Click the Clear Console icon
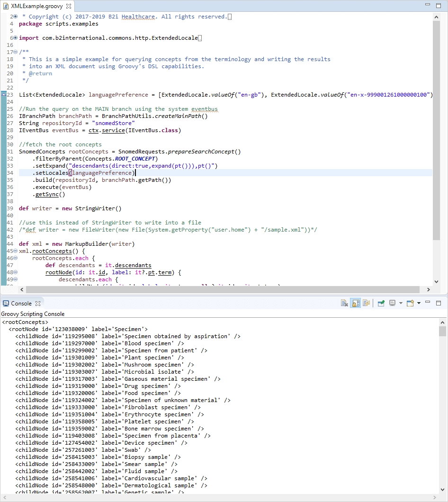This screenshot has width=448, height=502. tap(345, 303)
